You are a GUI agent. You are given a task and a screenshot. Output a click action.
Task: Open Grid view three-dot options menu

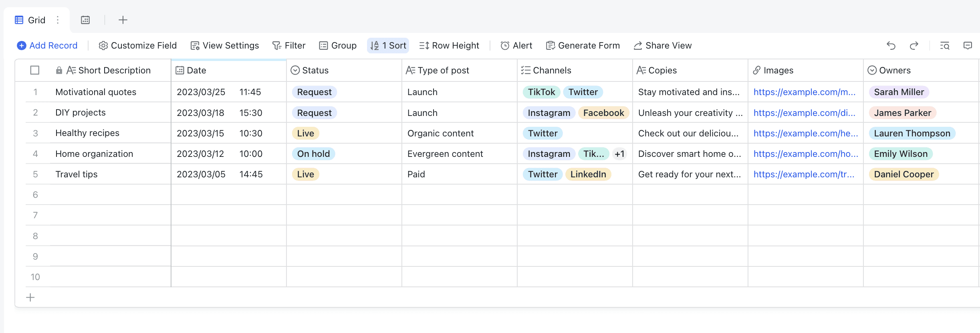pyautogui.click(x=58, y=20)
